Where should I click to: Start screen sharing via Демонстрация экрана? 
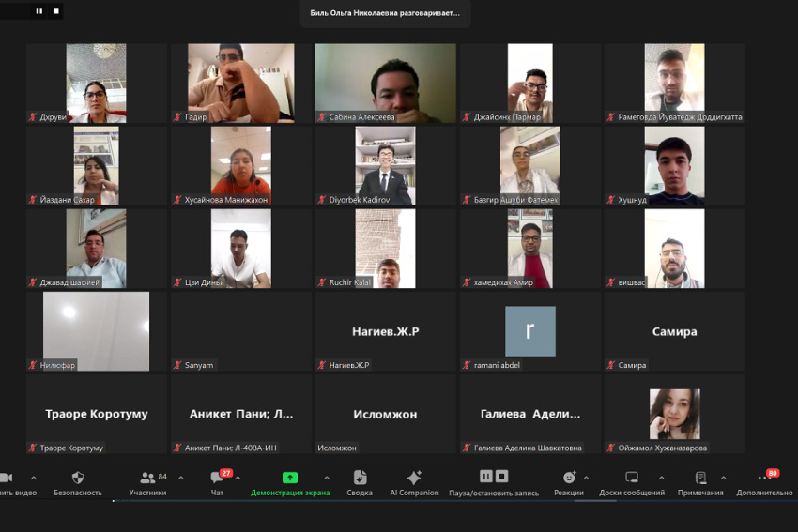(290, 479)
